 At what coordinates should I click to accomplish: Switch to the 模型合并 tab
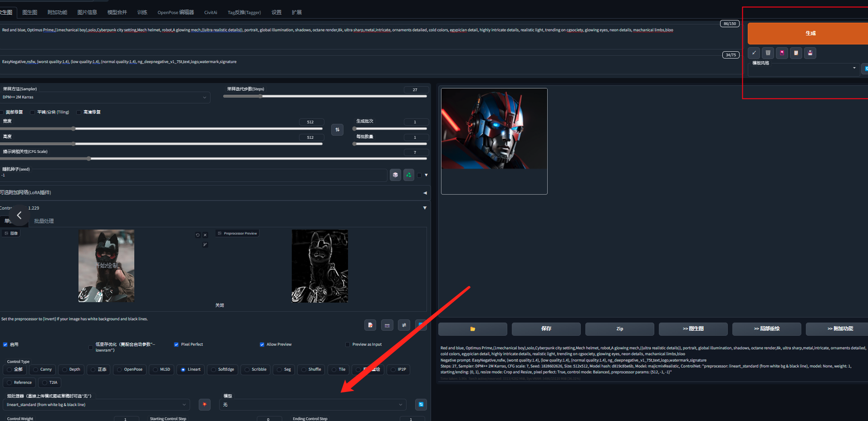pos(117,12)
